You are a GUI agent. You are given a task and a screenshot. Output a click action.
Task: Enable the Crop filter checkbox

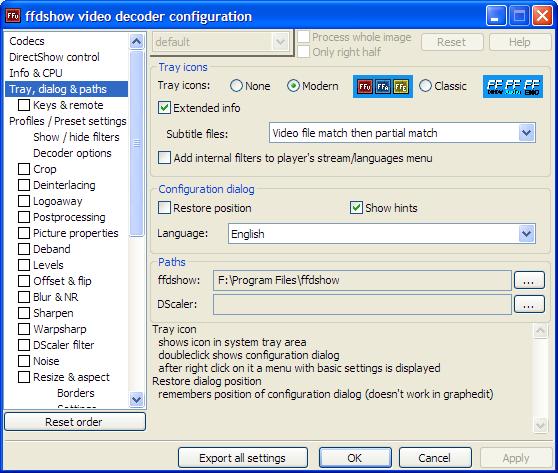24,169
